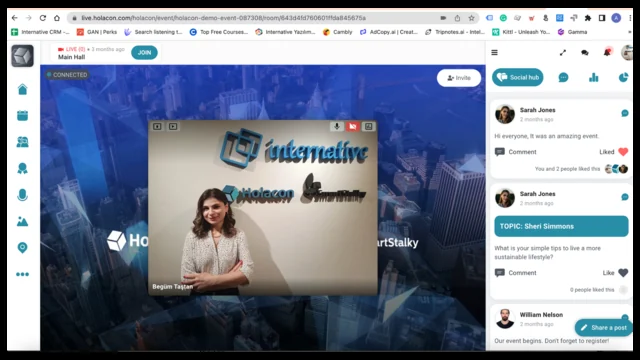The width and height of the screenshot is (640, 360).
Task: Click the play presentation icon on video tile
Action: click(173, 127)
